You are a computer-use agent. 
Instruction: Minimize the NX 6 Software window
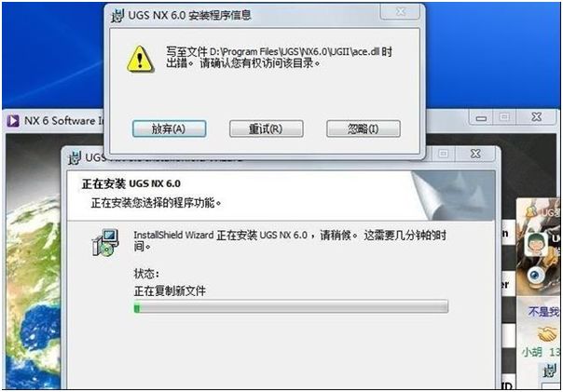coord(481,117)
